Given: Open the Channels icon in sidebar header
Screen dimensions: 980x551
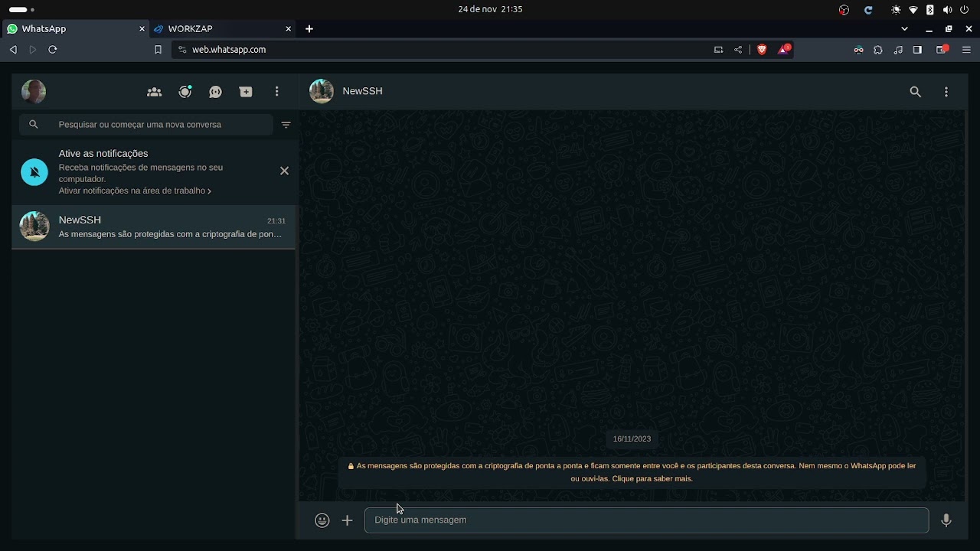Looking at the screenshot, I should (216, 92).
